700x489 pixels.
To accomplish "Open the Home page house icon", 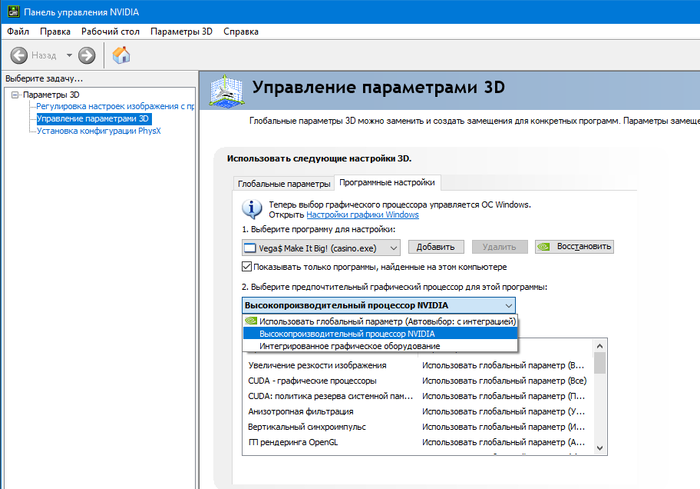I will pos(121,55).
